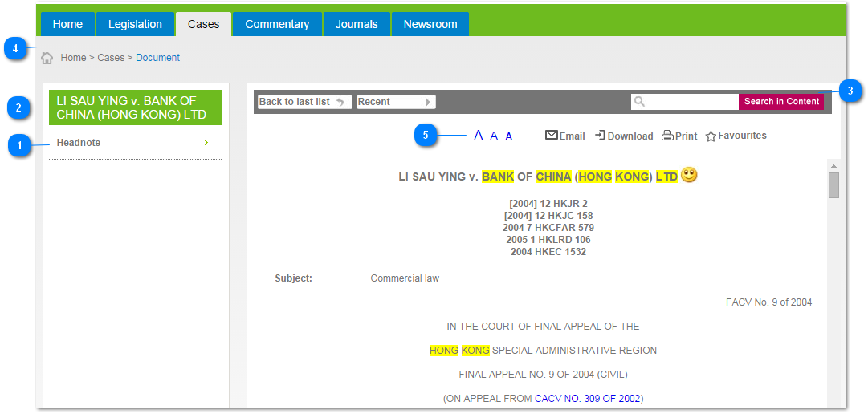Select the medium font size A

click(495, 136)
